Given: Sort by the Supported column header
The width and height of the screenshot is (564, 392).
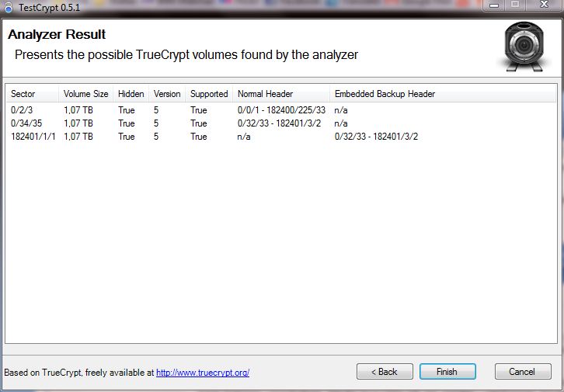Looking at the screenshot, I should [x=209, y=94].
